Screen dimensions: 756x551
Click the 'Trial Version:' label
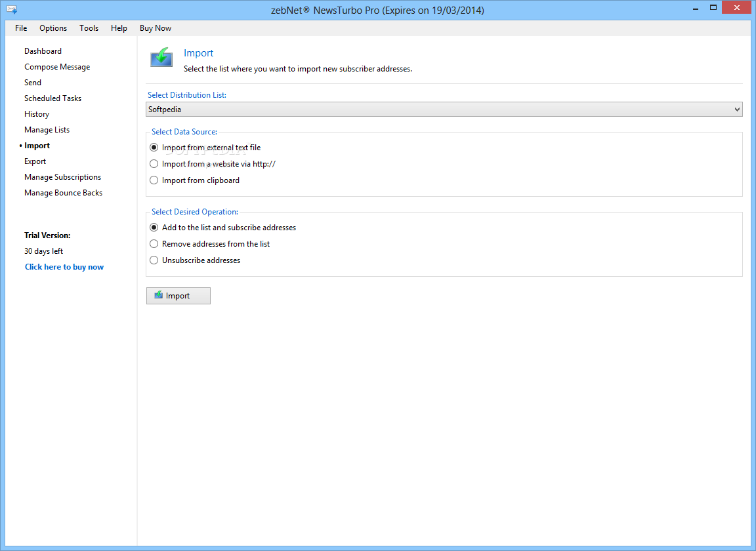pos(47,235)
